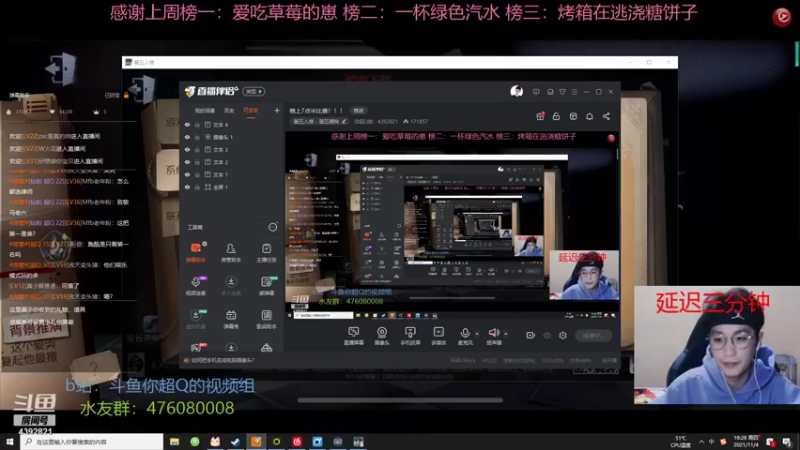Click the red round icon at top-right corner
This screenshot has height=450, width=800.
click(x=782, y=17)
